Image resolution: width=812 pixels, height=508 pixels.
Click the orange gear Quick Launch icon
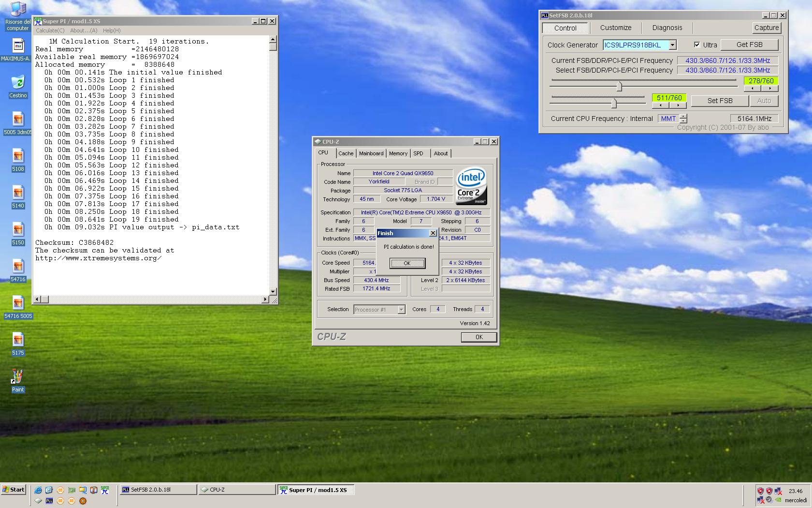[x=83, y=501]
